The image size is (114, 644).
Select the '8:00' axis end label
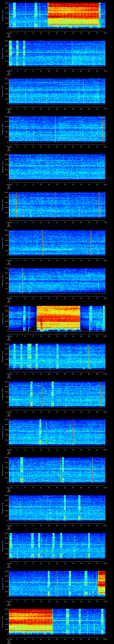click(x=105, y=261)
